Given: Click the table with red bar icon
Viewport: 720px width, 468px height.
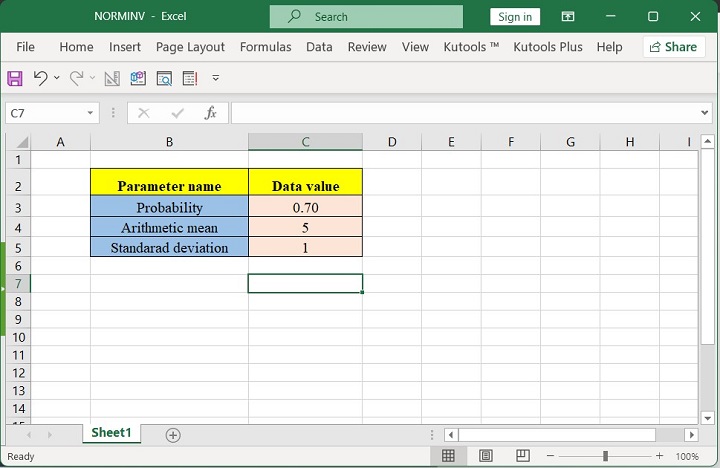Looking at the screenshot, I should click(190, 78).
